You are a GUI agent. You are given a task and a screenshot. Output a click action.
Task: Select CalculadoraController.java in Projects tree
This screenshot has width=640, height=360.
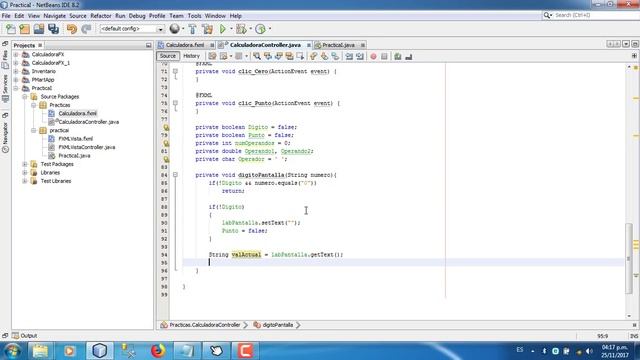pyautogui.click(x=89, y=122)
